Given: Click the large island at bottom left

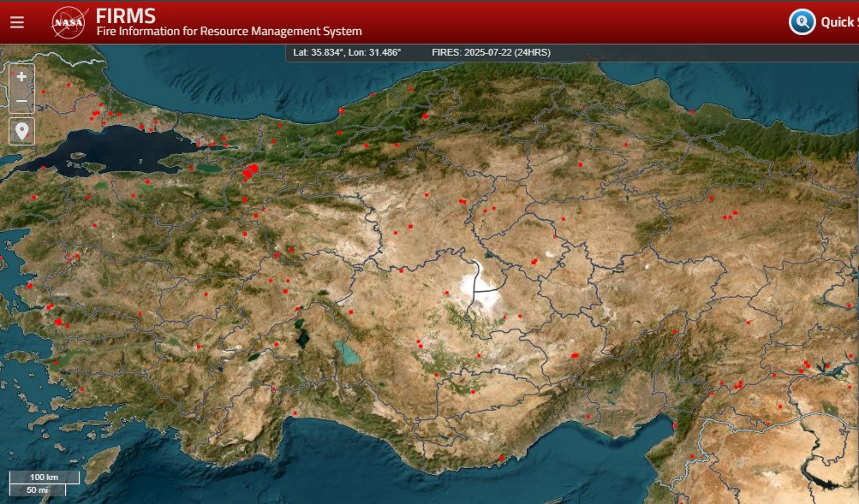Looking at the screenshot, I should (102, 463).
